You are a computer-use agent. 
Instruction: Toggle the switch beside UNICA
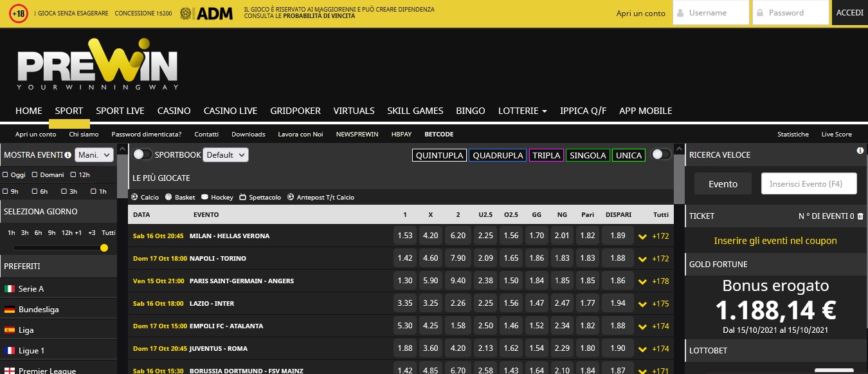pyautogui.click(x=661, y=154)
